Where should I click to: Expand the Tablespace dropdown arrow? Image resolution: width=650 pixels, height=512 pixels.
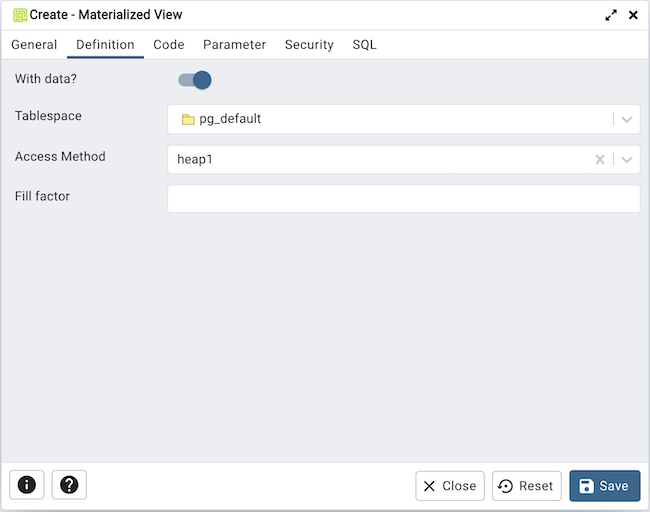click(627, 119)
